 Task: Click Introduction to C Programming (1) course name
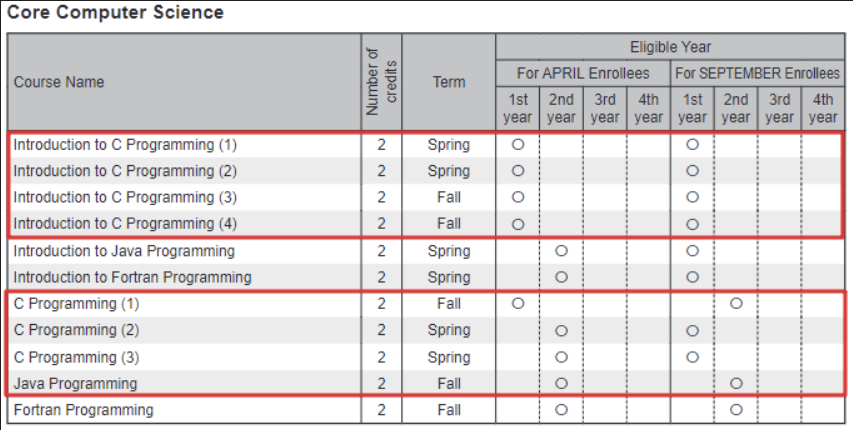click(x=125, y=145)
